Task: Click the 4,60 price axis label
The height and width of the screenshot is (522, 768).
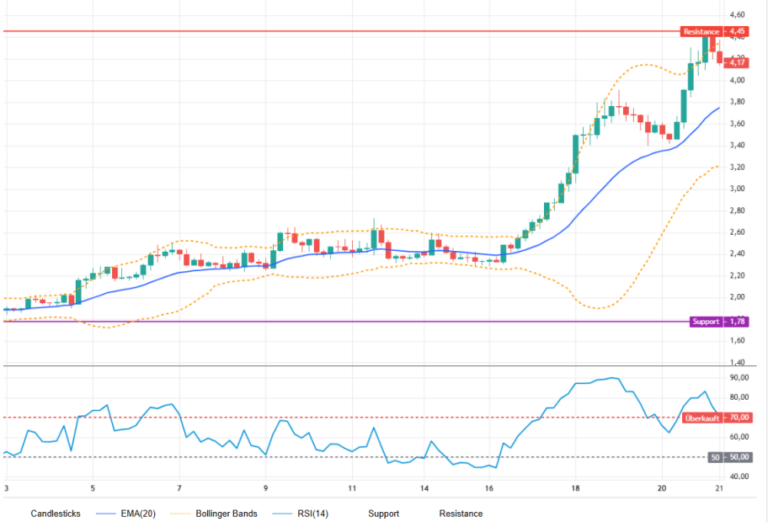Action: coord(737,15)
